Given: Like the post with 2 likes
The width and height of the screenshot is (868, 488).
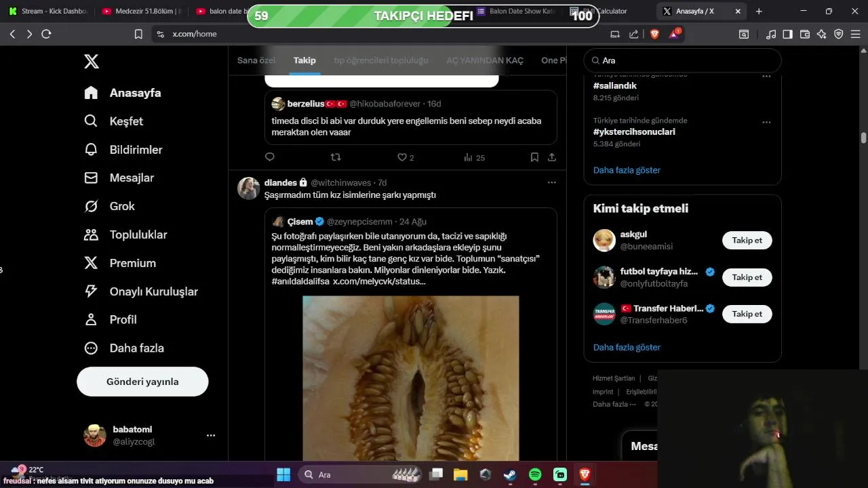Looking at the screenshot, I should pos(406,157).
